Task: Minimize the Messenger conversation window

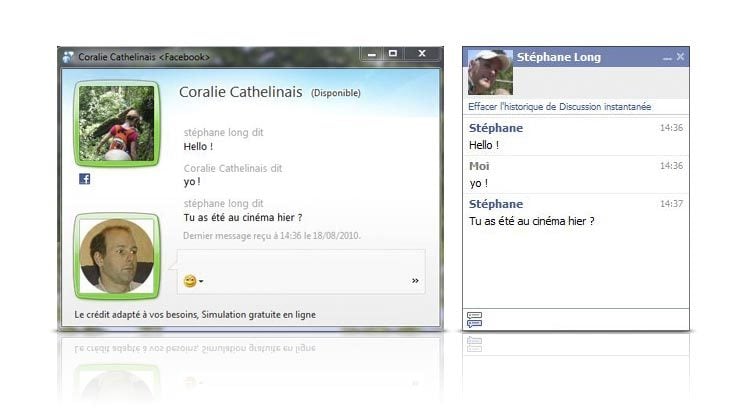Action: tap(372, 54)
